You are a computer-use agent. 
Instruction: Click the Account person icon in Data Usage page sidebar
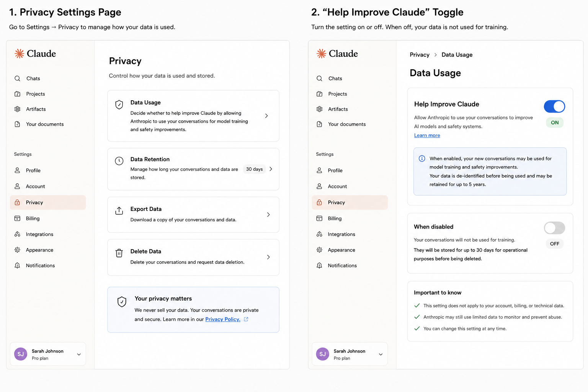tap(319, 186)
